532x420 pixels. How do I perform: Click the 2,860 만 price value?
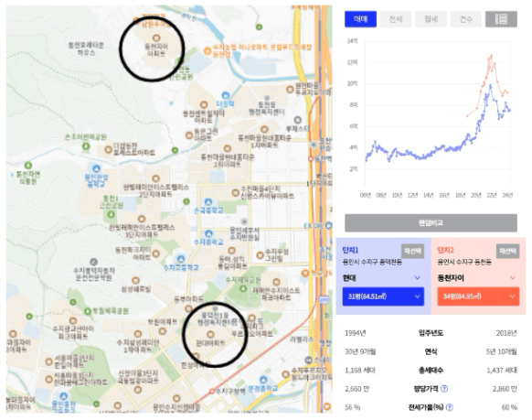[505, 389]
